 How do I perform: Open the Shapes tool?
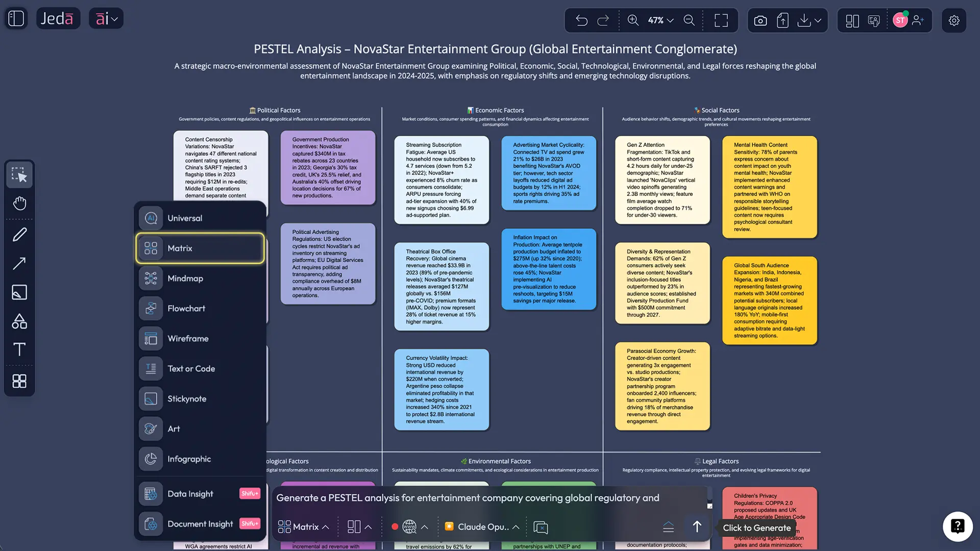pyautogui.click(x=19, y=321)
